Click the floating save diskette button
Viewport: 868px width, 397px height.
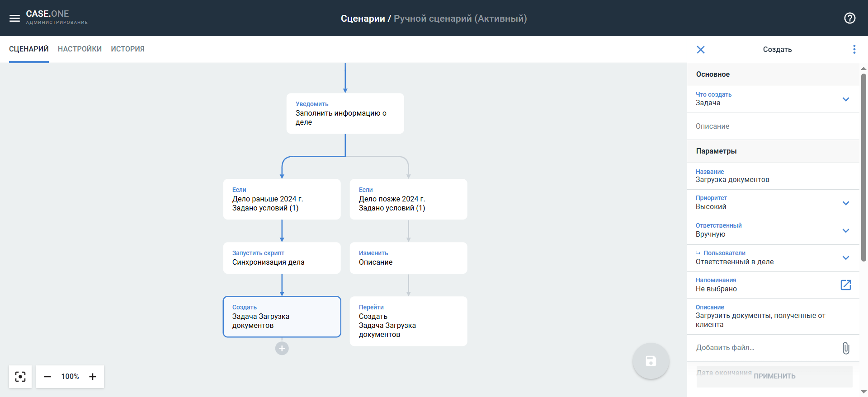(651, 361)
